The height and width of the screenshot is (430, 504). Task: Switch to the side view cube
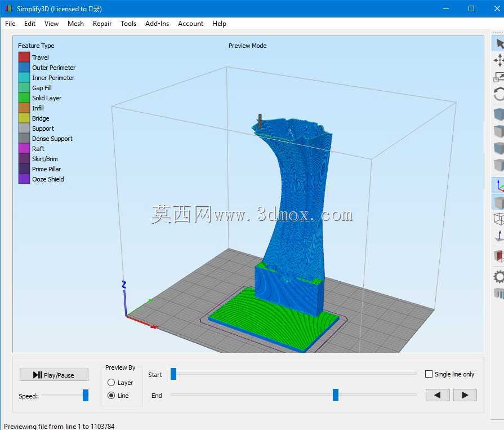(x=499, y=165)
